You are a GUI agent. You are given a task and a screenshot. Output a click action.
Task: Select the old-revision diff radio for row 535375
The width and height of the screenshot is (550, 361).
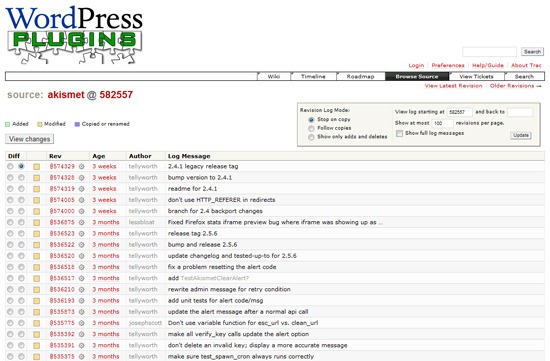(10, 357)
